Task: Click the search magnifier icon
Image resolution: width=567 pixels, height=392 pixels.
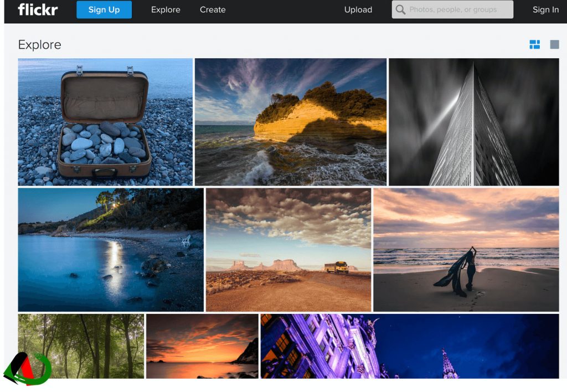Action: tap(400, 10)
